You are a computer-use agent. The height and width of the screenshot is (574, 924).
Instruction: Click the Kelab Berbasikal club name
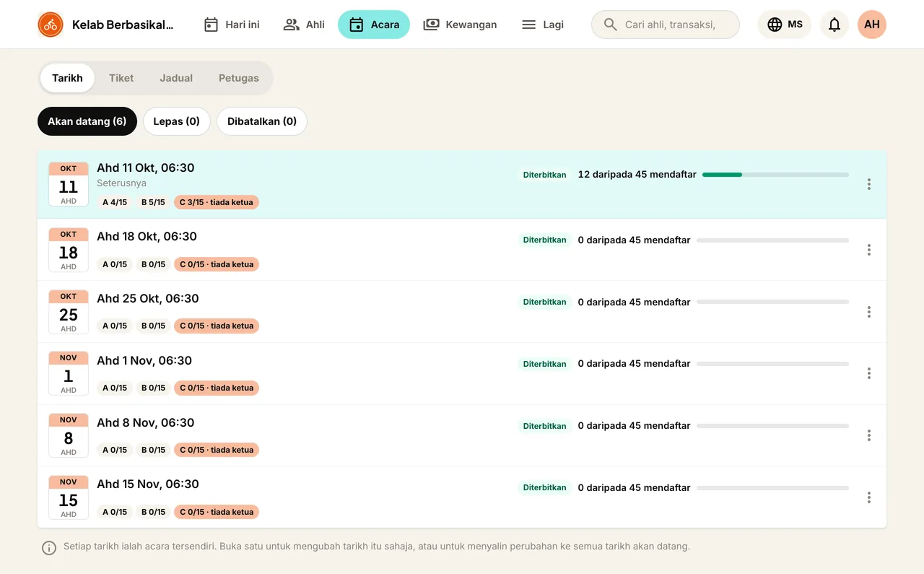point(123,25)
